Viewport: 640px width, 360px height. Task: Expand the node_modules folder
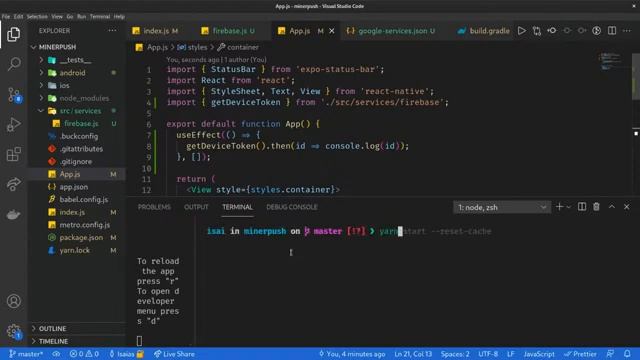(x=41, y=98)
